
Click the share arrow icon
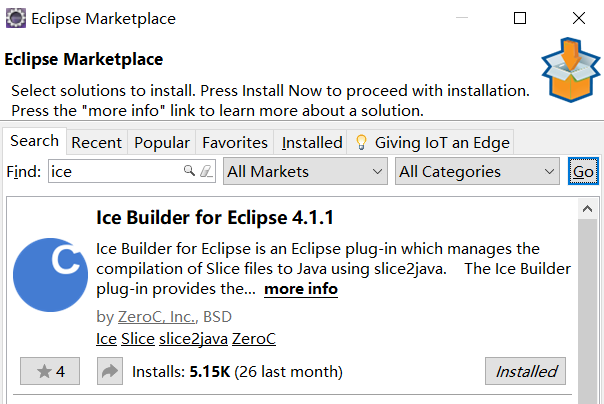(109, 372)
